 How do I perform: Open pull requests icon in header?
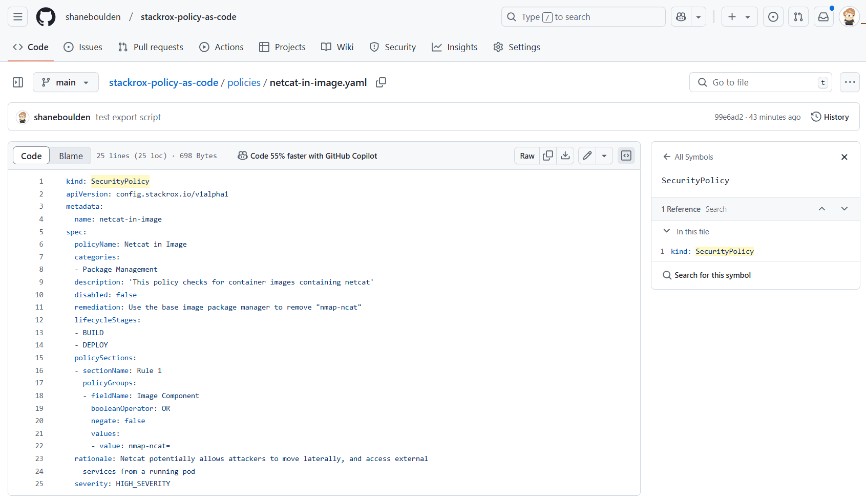[x=798, y=17]
